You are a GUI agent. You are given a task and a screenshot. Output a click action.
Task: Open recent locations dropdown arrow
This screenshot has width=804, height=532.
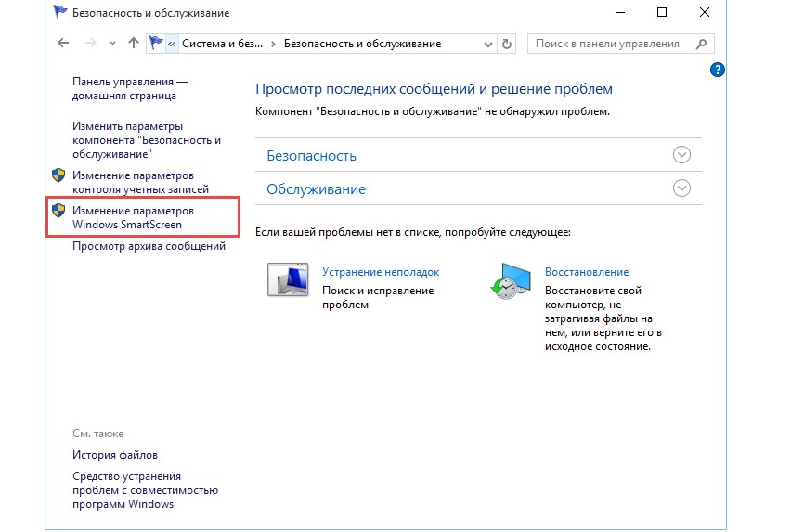pos(112,44)
